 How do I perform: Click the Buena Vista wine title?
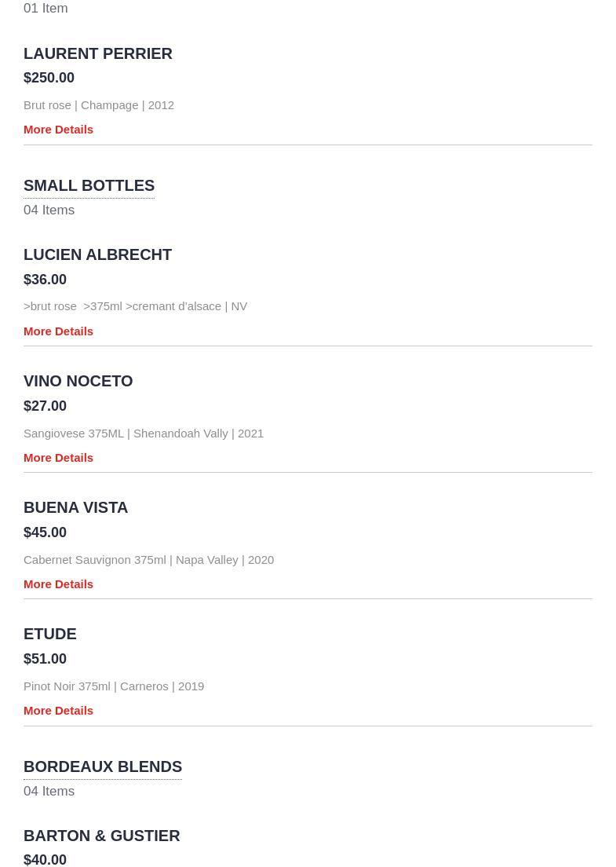click(x=75, y=507)
